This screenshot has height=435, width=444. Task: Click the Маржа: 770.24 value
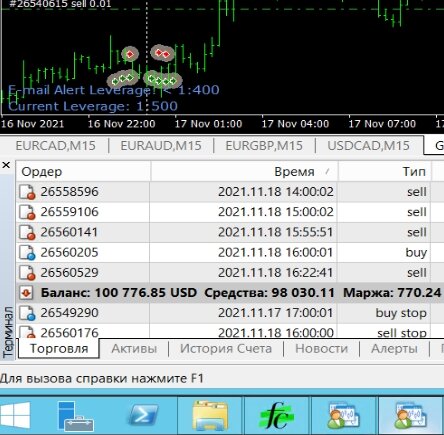392,293
